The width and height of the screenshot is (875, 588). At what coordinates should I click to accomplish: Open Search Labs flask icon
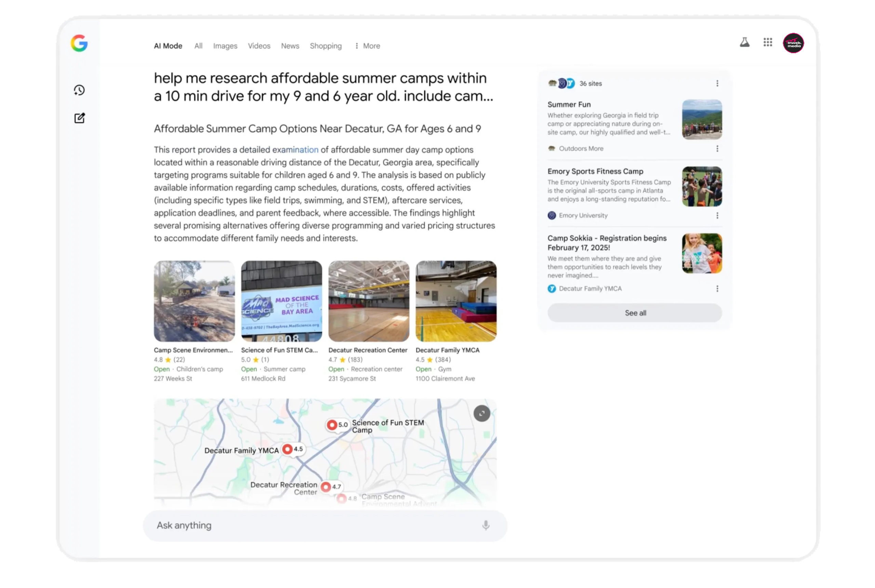(744, 42)
